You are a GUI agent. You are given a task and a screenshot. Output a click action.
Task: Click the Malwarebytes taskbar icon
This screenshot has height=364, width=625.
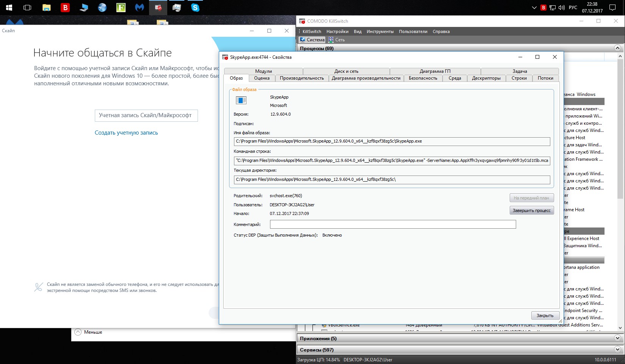(x=140, y=8)
